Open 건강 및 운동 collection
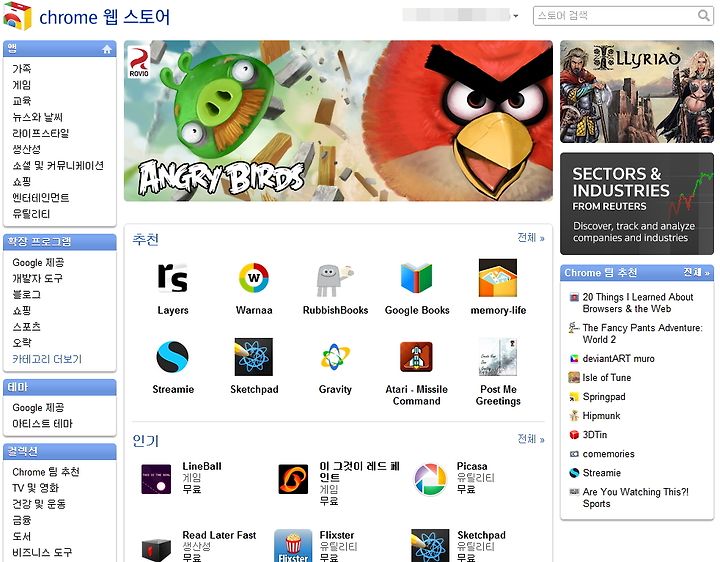Viewport: 720px width, 562px height. click(39, 504)
